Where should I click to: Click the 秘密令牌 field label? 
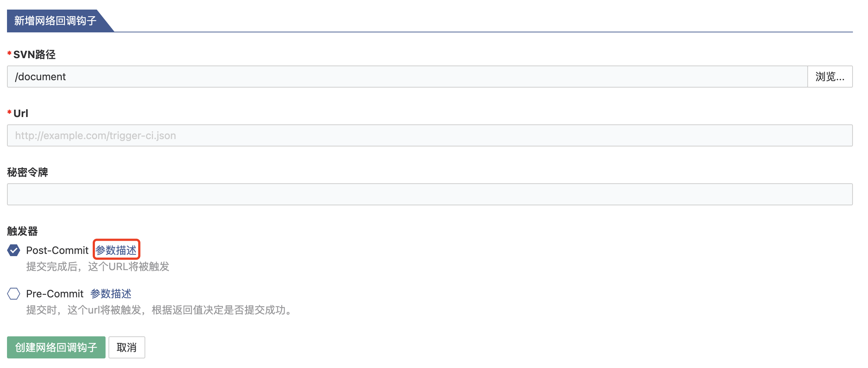[28, 172]
